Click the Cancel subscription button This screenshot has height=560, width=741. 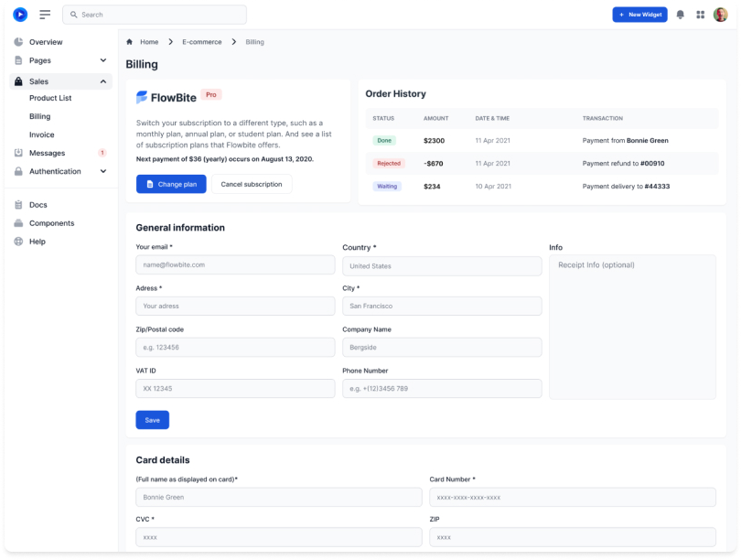coord(252,184)
